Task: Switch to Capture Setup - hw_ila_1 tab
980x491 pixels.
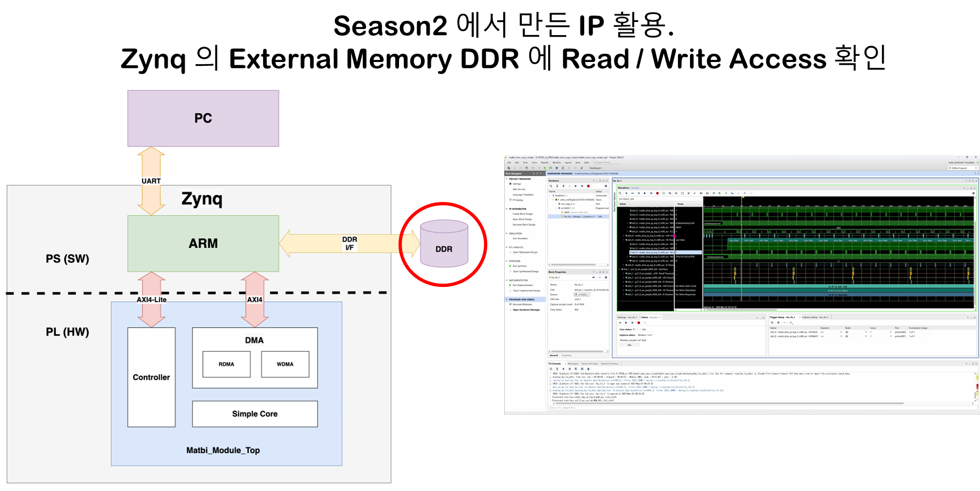Action: pos(816,317)
